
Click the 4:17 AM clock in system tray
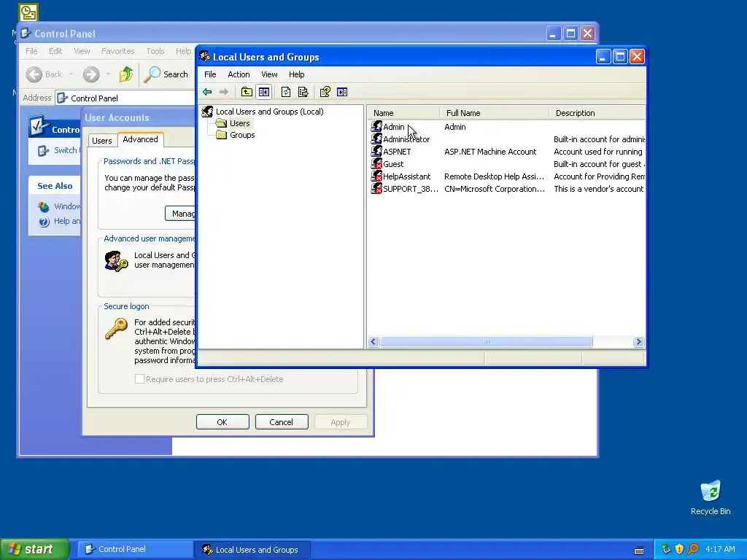[720, 549]
